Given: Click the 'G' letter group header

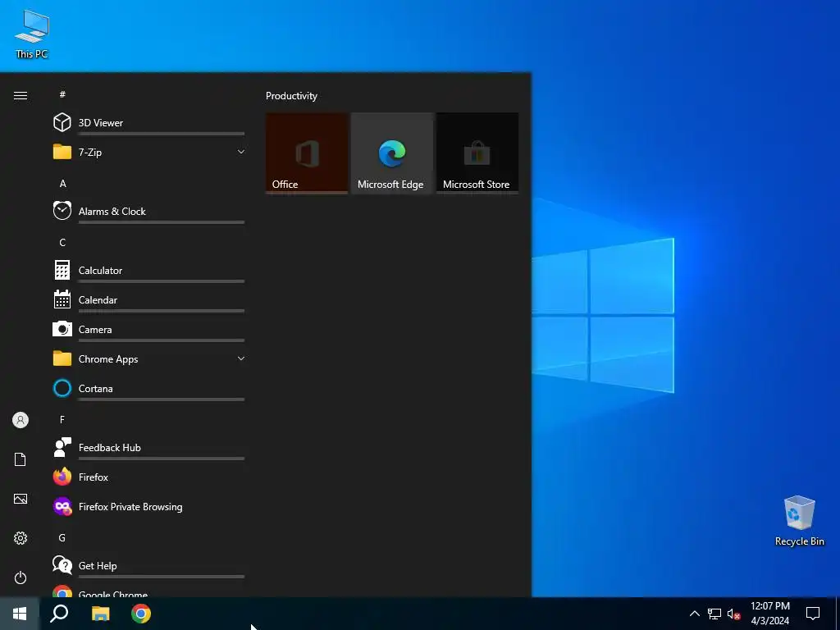Looking at the screenshot, I should [x=62, y=537].
